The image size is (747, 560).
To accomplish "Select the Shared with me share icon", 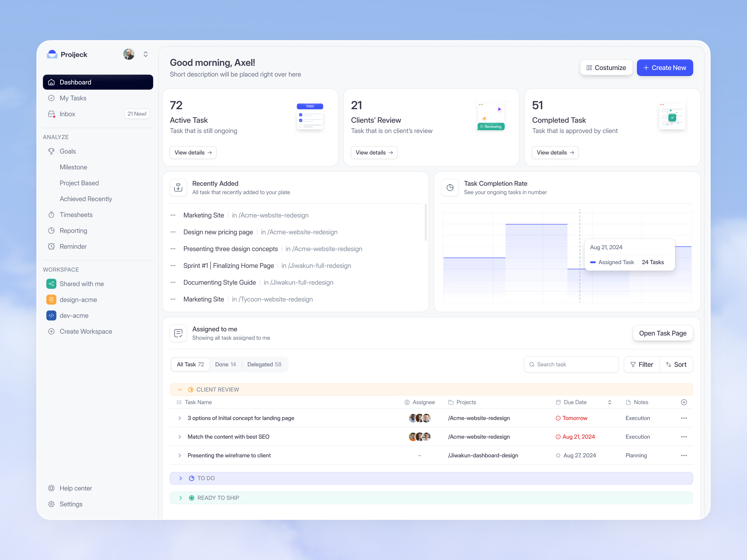I will (51, 284).
